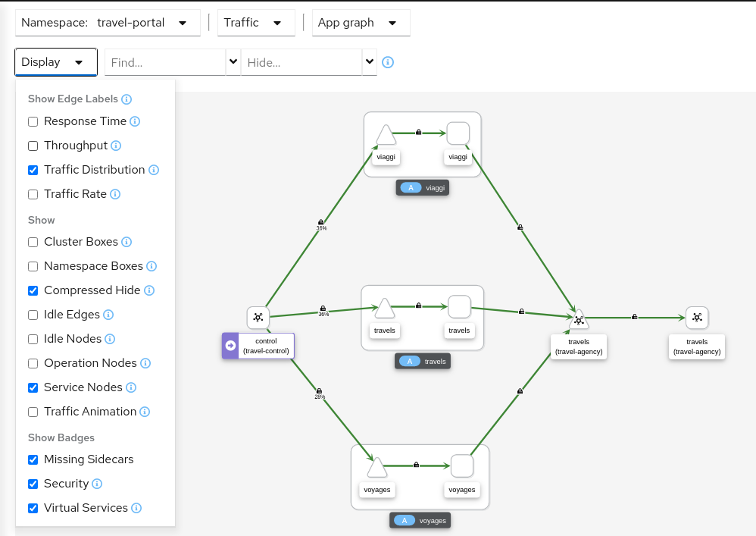The image size is (756, 536).
Task: Disable the Traffic Distribution option
Action: pyautogui.click(x=33, y=170)
